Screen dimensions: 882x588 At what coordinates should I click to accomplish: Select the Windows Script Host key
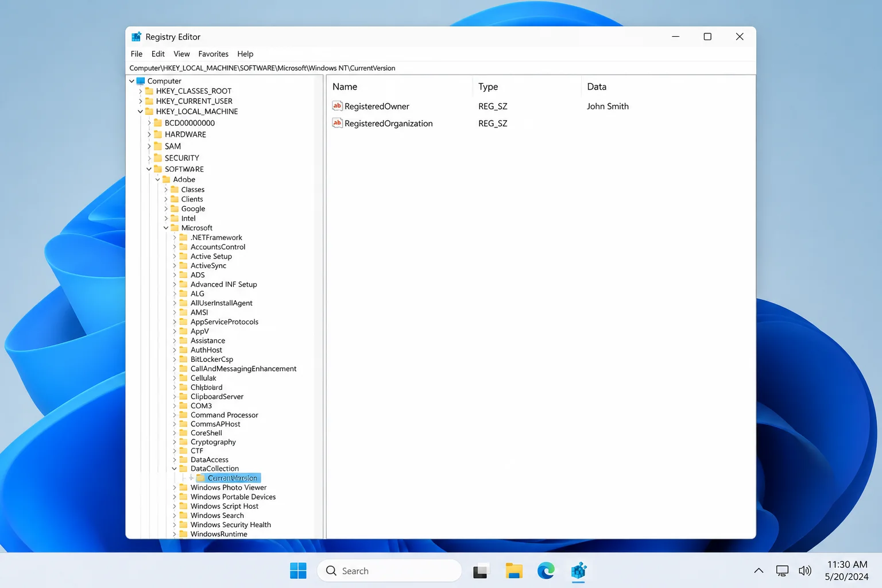225,506
